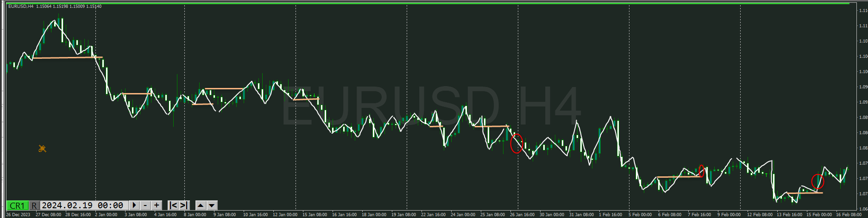Select the orange hammer tool icon on chart
This screenshot has width=868, height=218.
(42, 149)
